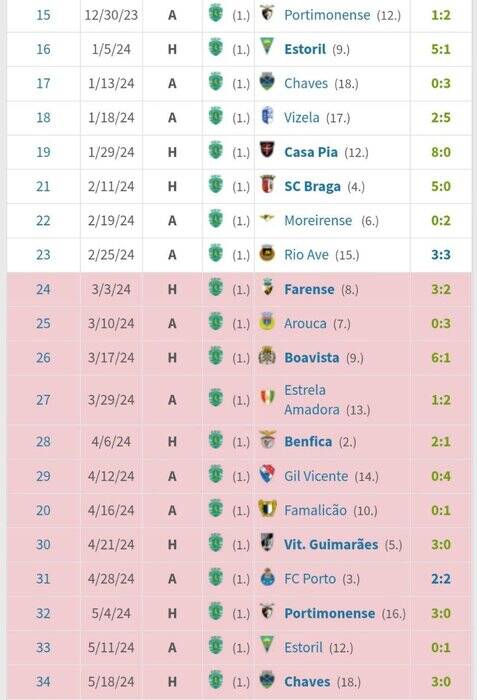Open the 3:3 result against Rio Ave
This screenshot has height=700, width=477.
point(441,255)
